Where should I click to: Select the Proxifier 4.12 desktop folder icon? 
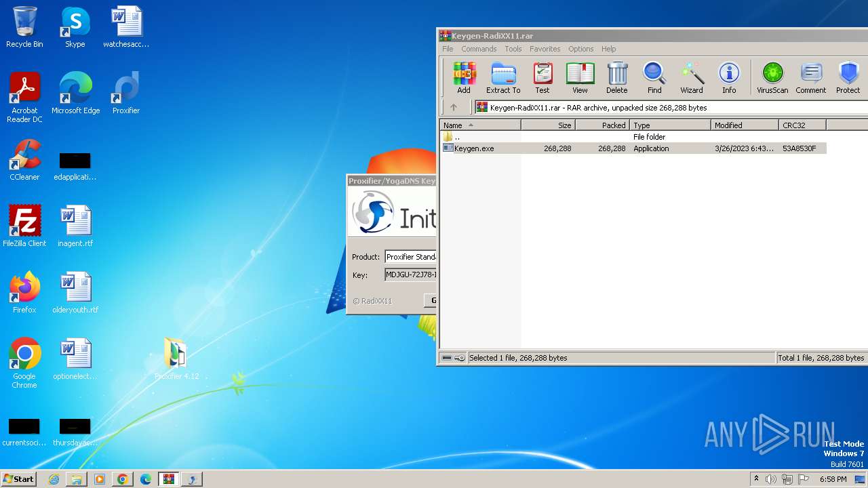point(176,360)
